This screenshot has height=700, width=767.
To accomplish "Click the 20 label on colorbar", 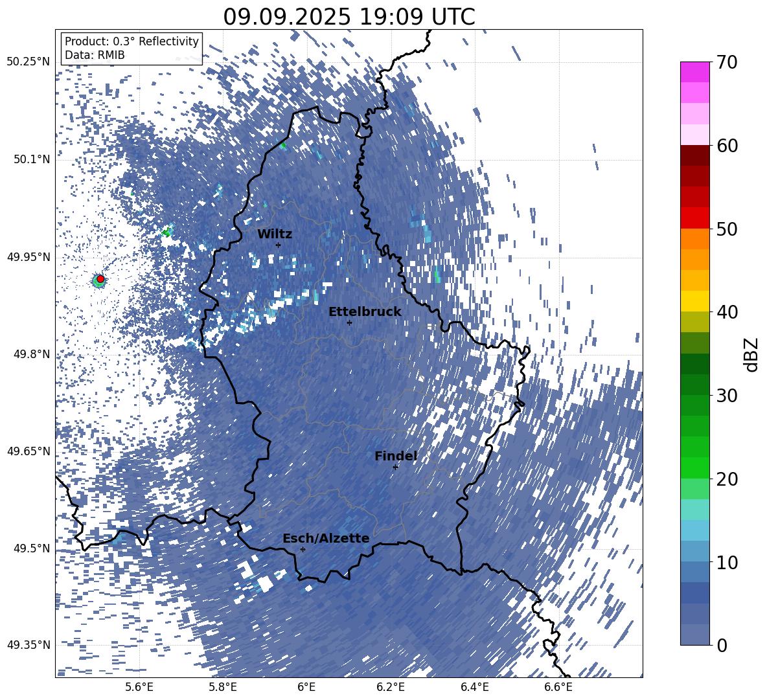I will [x=726, y=479].
